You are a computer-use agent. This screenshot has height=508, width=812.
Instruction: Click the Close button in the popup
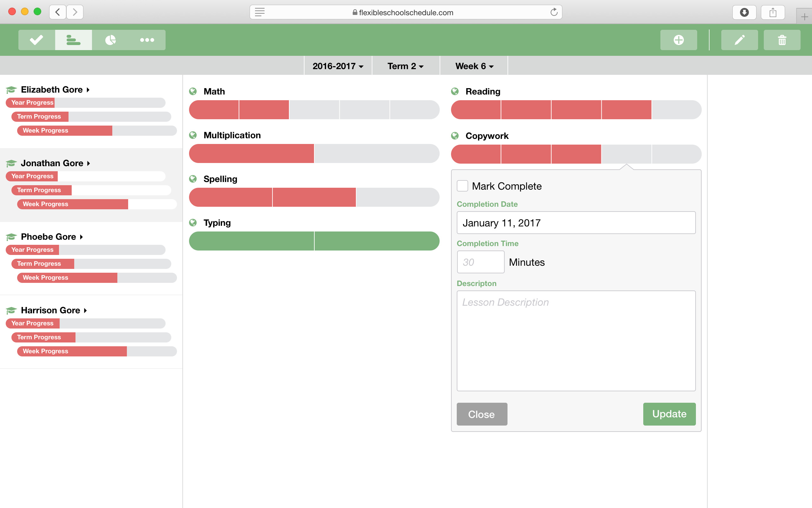point(481,414)
